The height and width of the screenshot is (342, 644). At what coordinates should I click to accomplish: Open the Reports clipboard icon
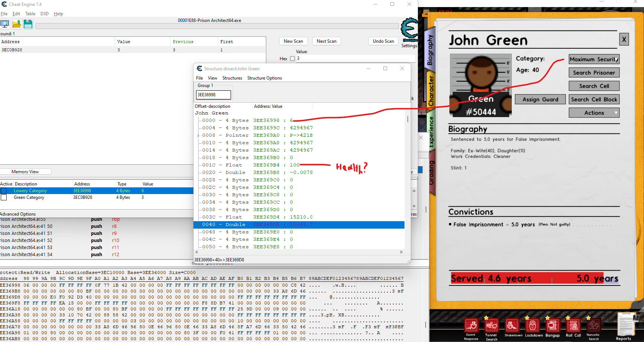coord(625,325)
